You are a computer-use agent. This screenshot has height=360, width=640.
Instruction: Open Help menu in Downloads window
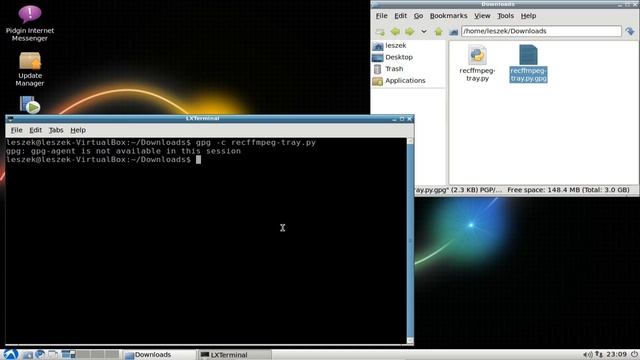[x=528, y=16]
